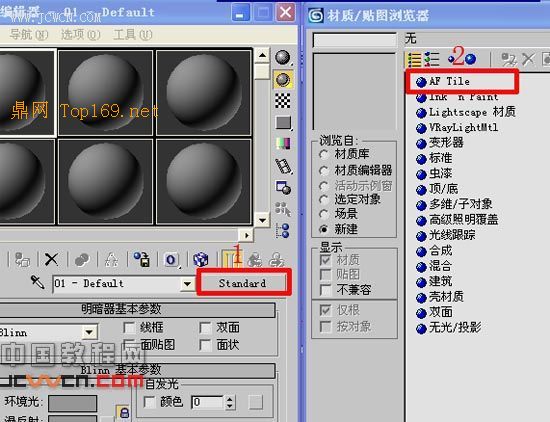Screen dimensions: 550x422
Task: Enable the 面状 checkbox
Action: point(205,345)
